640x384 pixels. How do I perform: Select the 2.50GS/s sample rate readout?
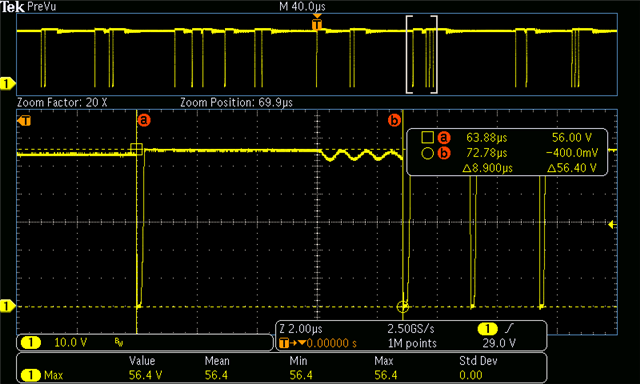pos(411,329)
